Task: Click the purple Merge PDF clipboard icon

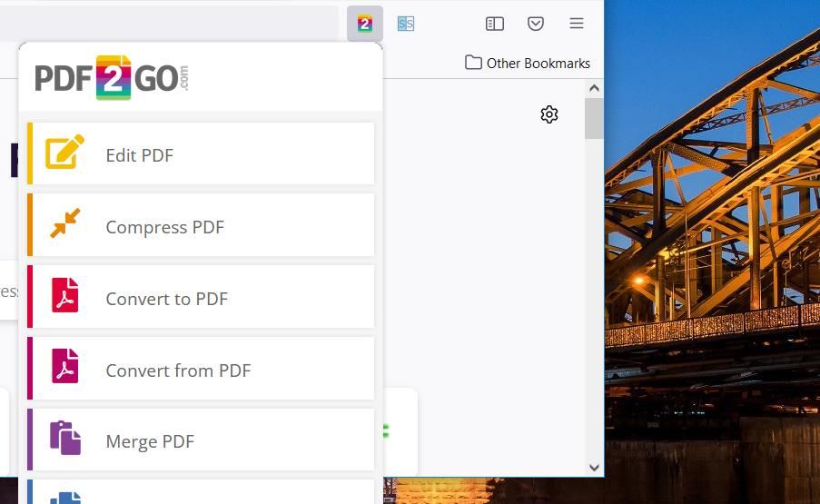Action: coord(65,438)
